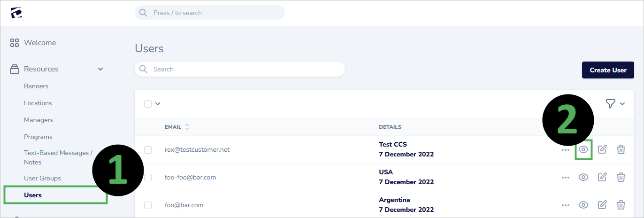Screen dimensions: 644x218
Task: Check the foo@bar.com row checkbox
Action: pos(148,205)
